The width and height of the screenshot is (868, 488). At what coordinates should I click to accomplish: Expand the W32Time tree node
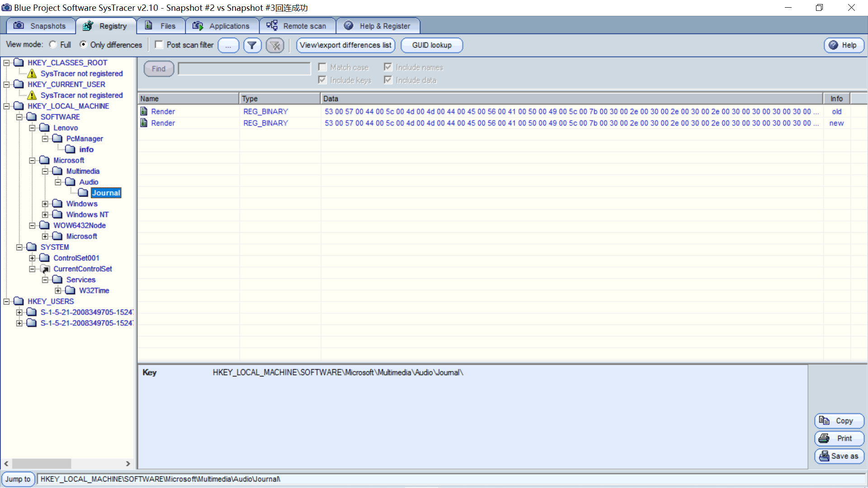click(58, 291)
